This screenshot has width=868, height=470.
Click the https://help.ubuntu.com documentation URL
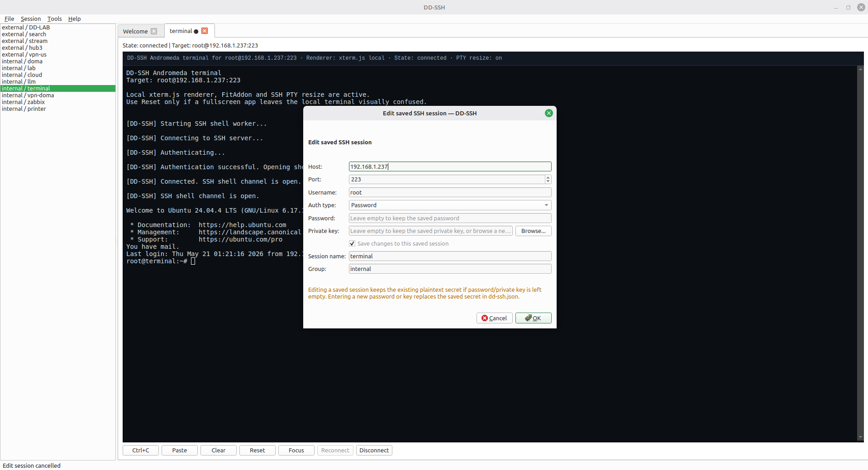243,225
